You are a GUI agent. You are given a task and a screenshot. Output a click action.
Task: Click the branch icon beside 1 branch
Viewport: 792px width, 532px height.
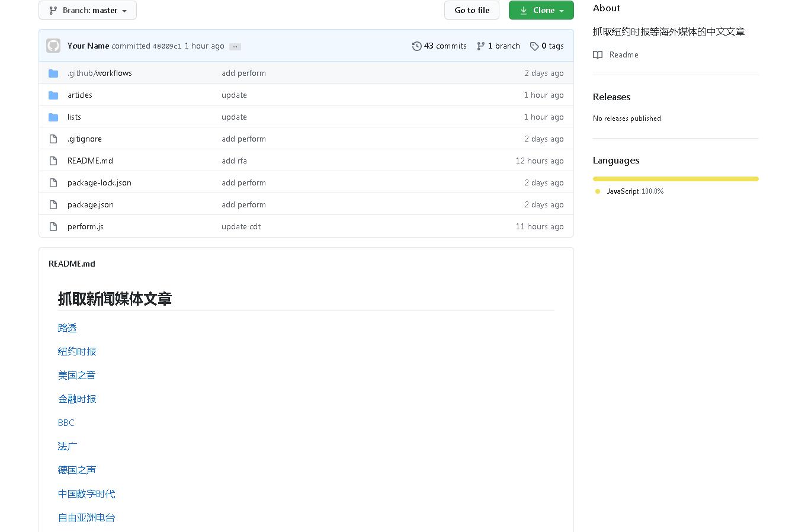[480, 46]
